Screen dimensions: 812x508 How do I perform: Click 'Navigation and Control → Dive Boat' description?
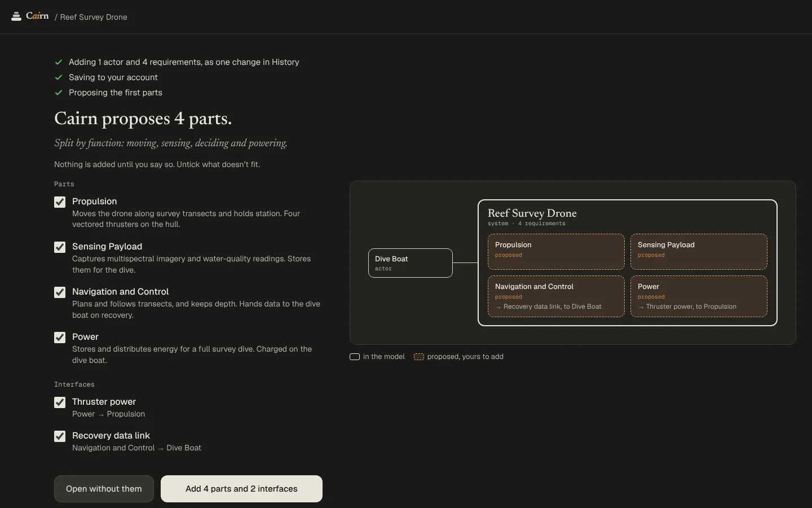click(x=136, y=448)
